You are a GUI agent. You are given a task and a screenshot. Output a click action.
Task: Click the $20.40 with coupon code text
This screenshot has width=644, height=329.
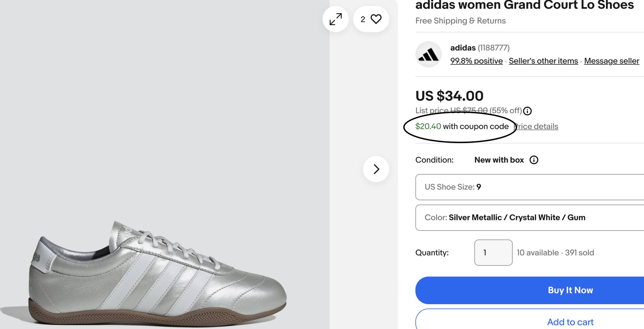(x=462, y=126)
